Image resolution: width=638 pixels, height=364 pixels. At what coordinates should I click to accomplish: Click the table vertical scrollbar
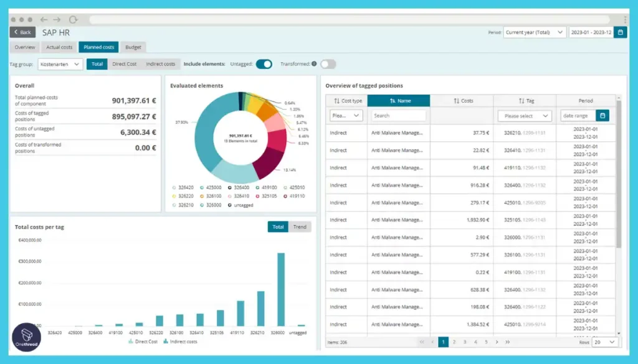pos(619,172)
